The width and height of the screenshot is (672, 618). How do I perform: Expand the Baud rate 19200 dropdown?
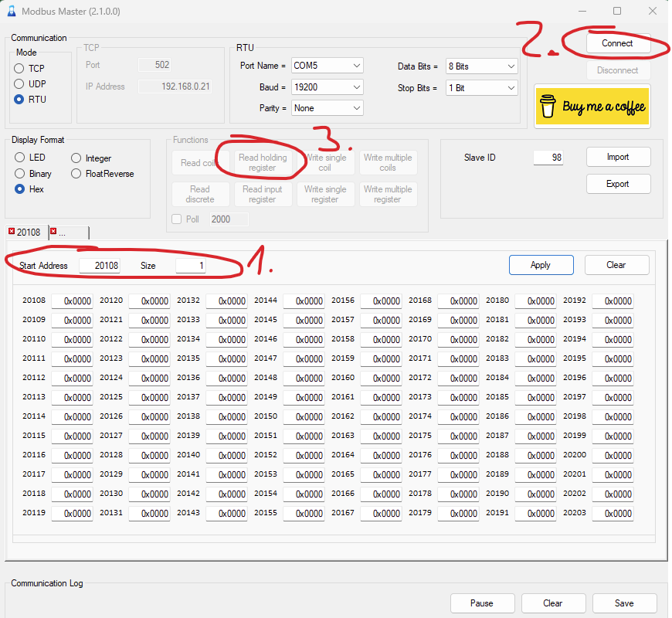click(x=327, y=87)
